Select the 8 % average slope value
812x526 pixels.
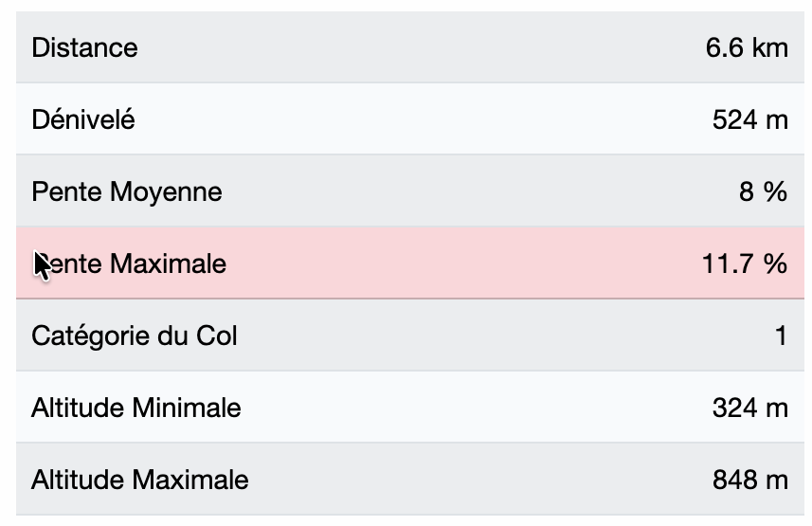pyautogui.click(x=763, y=191)
